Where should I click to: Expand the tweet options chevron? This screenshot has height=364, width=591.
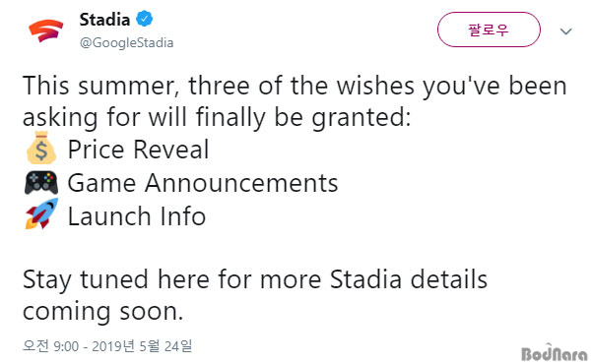click(x=565, y=31)
